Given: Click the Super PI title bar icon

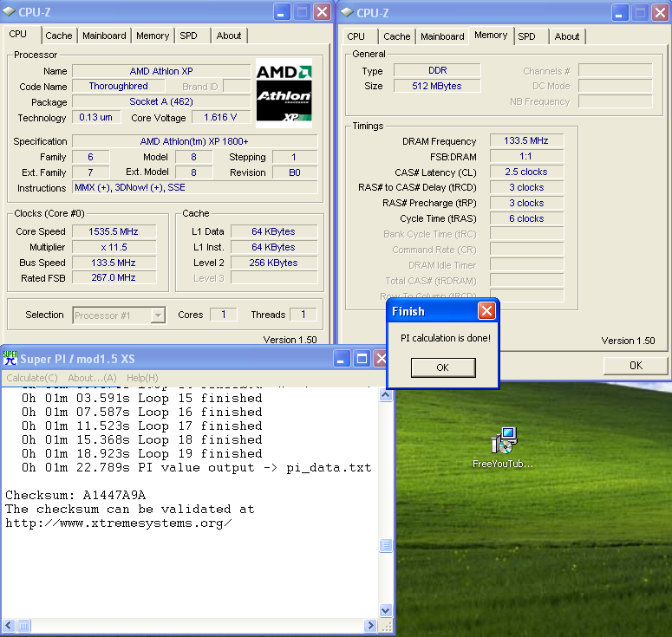Looking at the screenshot, I should (x=10, y=359).
